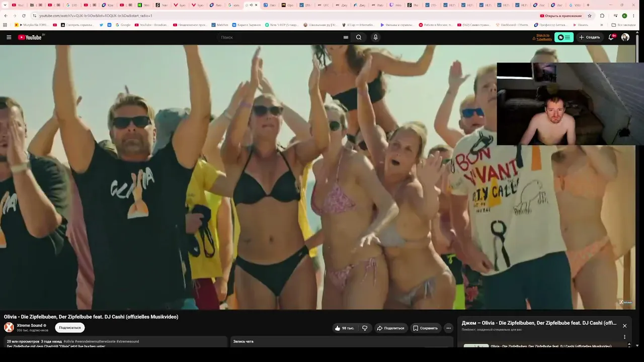
Task: Open the playlist panel three-dot options
Action: [x=624, y=337]
